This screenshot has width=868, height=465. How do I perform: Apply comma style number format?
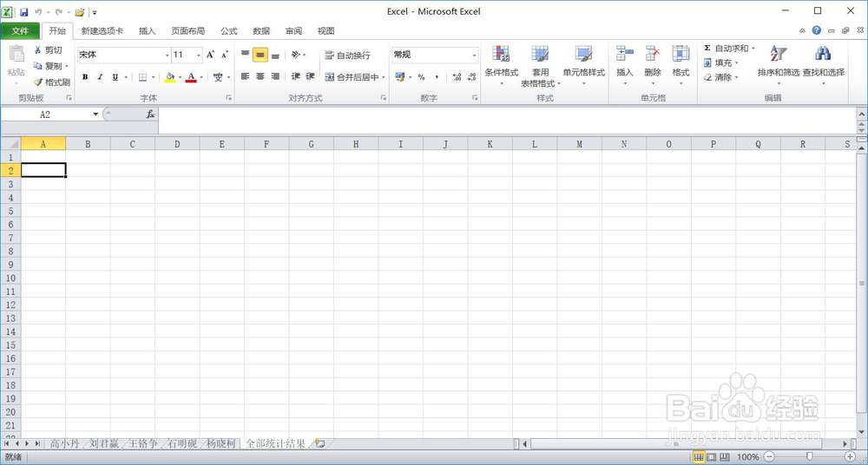(437, 77)
